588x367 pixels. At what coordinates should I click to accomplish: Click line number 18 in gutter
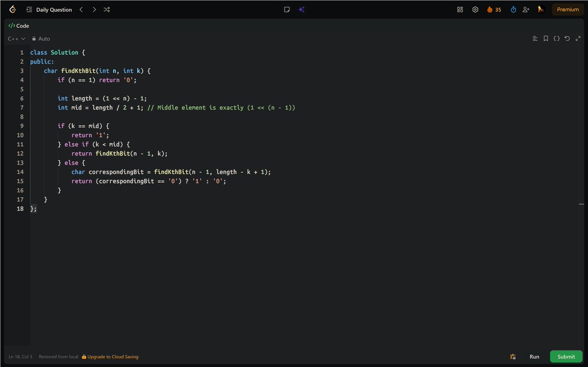coord(20,209)
